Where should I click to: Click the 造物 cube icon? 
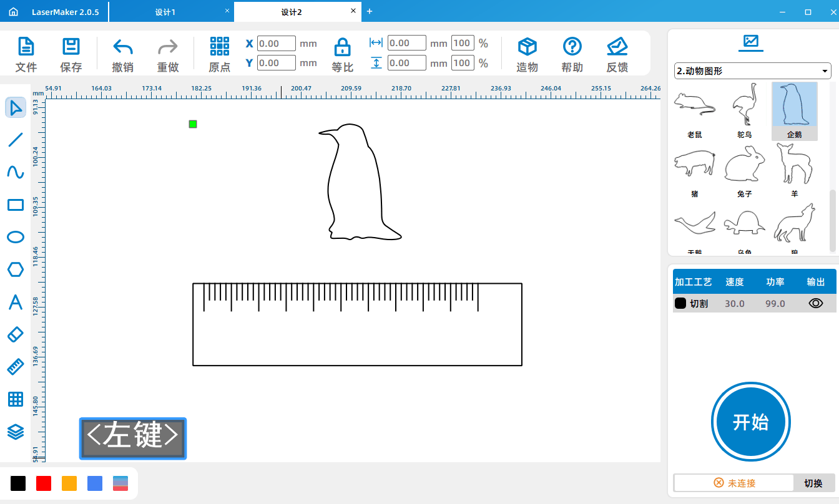527,47
